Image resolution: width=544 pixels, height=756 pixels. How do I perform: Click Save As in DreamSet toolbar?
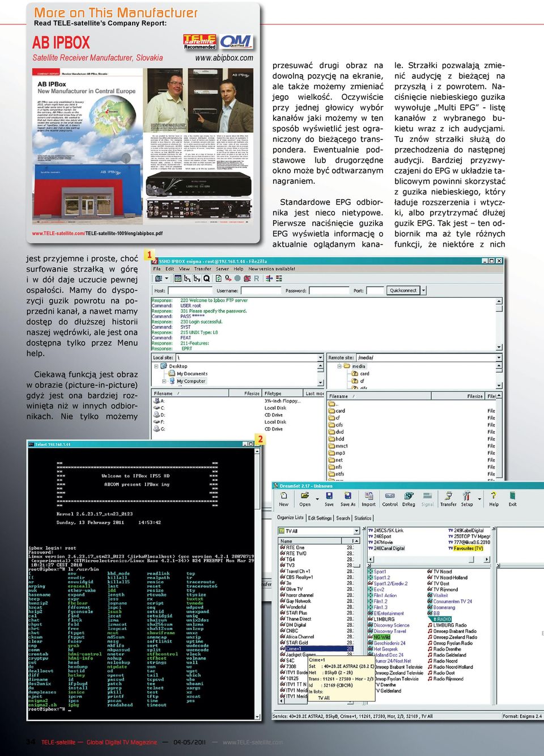[348, 499]
